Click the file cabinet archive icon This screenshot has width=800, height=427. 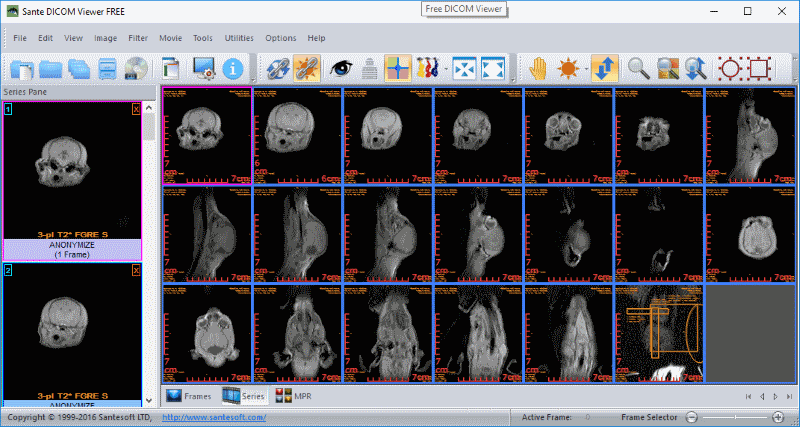tap(107, 68)
